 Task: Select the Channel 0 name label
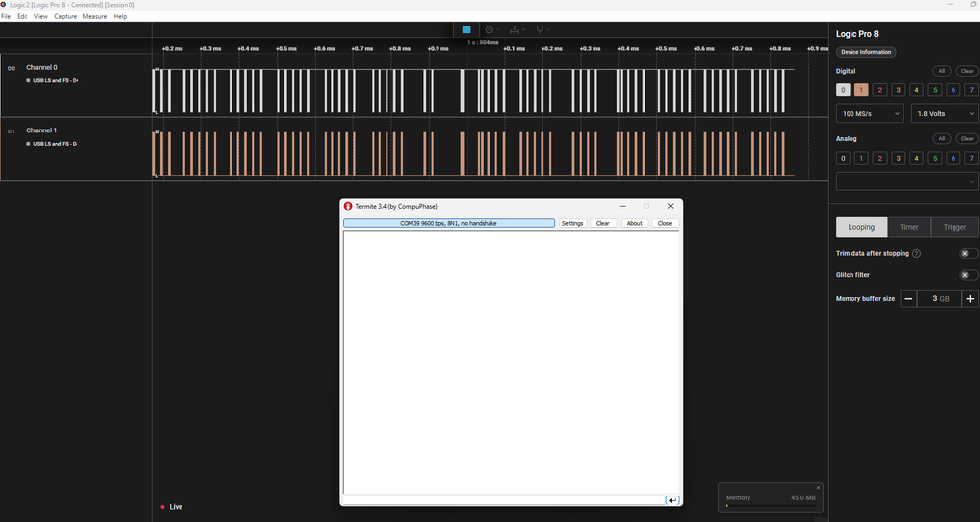(42, 68)
